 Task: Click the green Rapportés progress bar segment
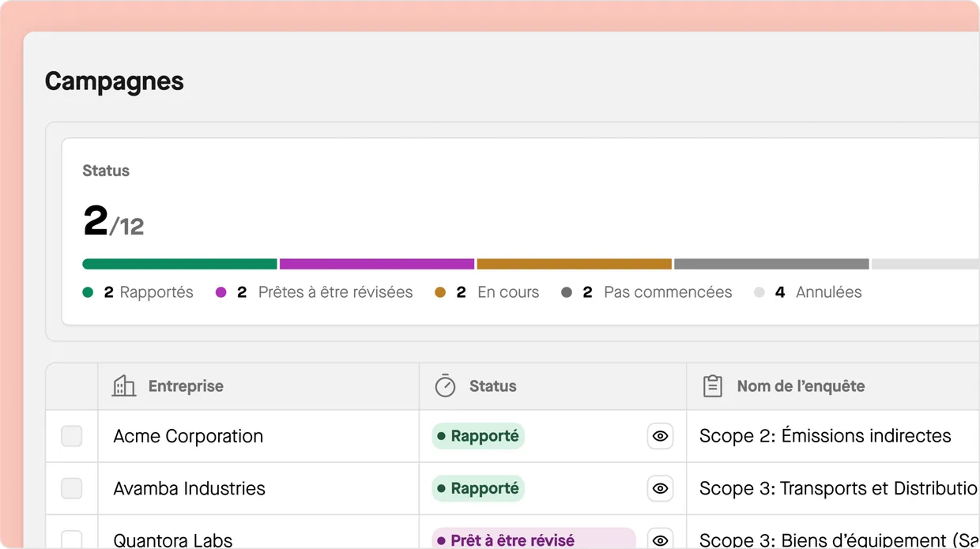pos(179,264)
